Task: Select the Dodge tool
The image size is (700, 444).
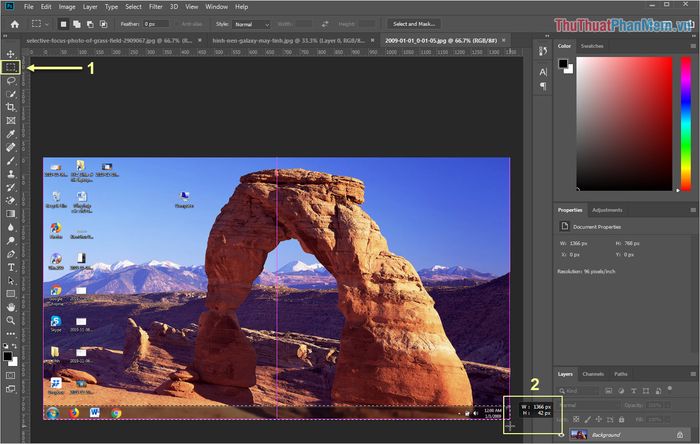Action: point(11,241)
